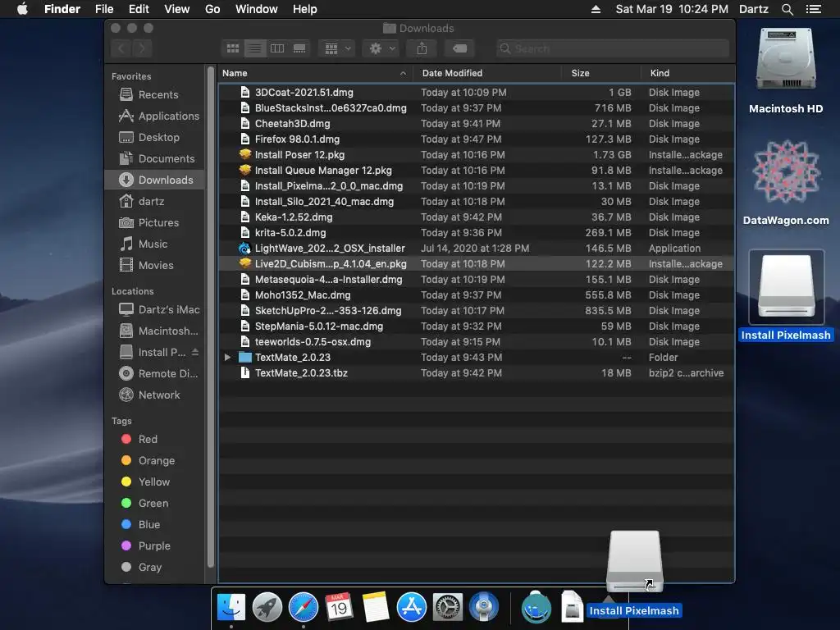Switch Finder to column view
The width and height of the screenshot is (840, 630).
pyautogui.click(x=277, y=48)
